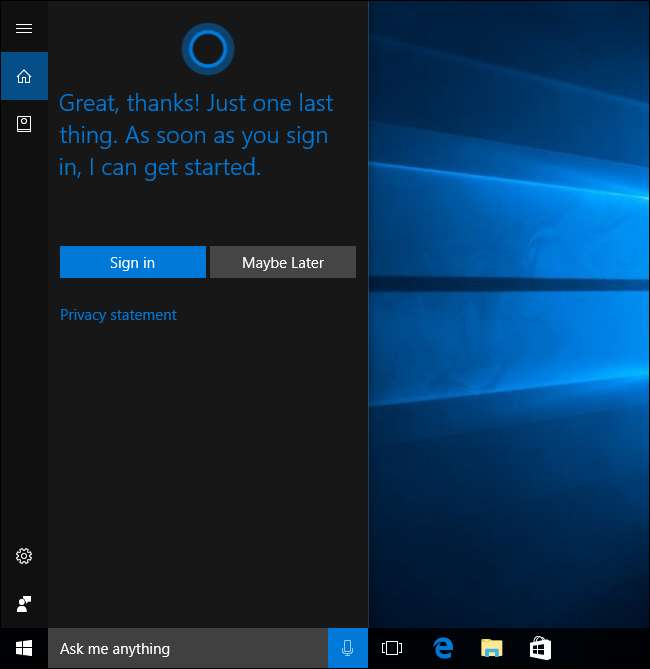Viewport: 650px width, 669px height.
Task: Click the 'Great, thanks!' greeting text
Action: click(196, 135)
